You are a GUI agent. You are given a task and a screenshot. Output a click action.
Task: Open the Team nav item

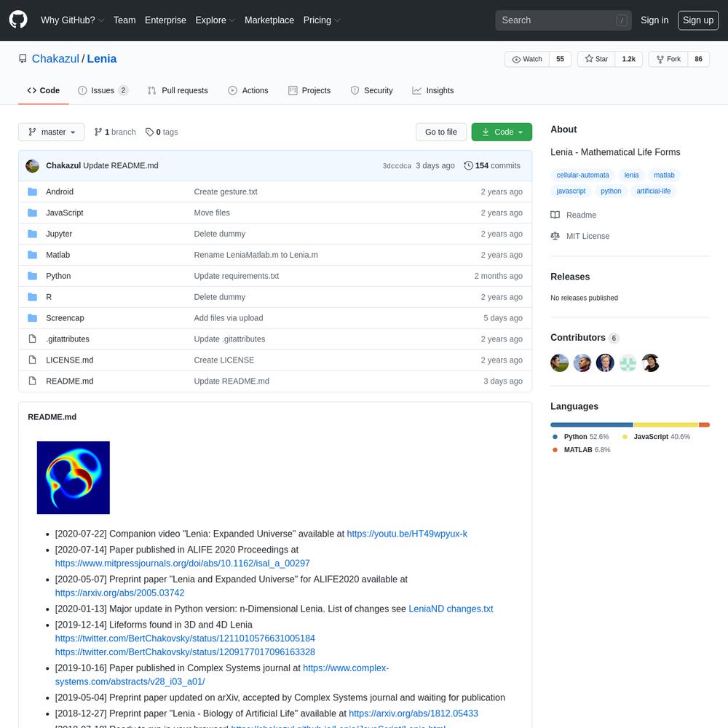pyautogui.click(x=124, y=20)
